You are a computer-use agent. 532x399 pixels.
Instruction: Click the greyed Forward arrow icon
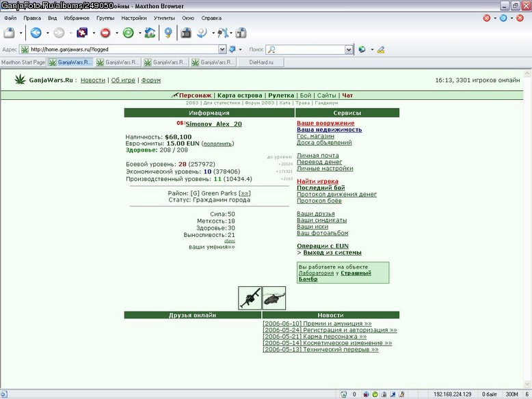click(x=59, y=33)
